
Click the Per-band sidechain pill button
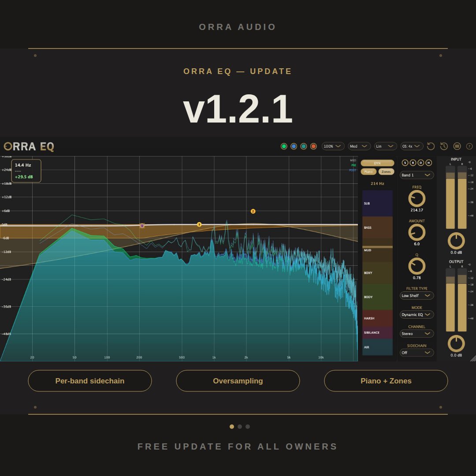coord(90,381)
